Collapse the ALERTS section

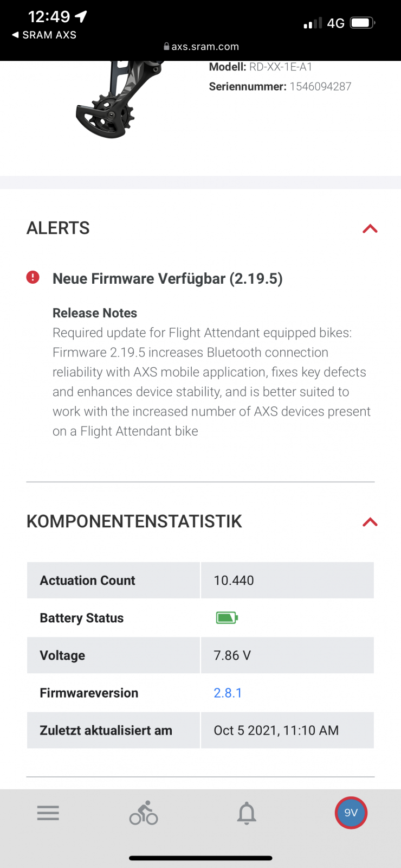pos(370,228)
